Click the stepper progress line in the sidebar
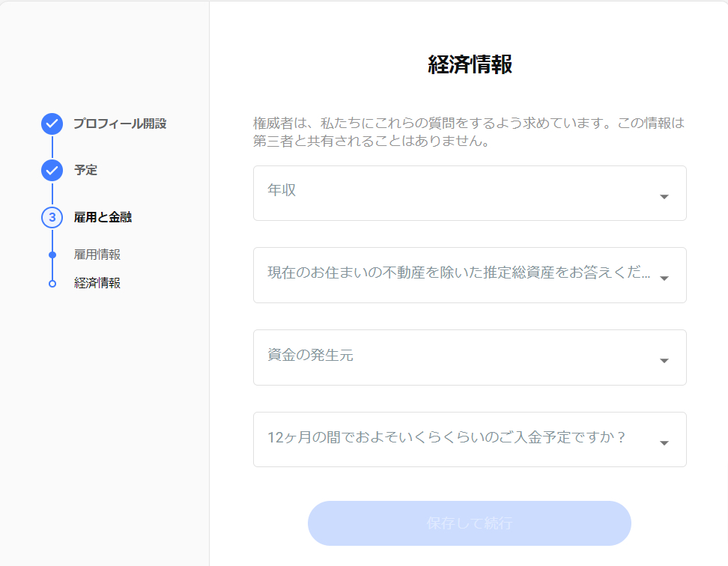Screen dimensions: 728x566 point(52,148)
